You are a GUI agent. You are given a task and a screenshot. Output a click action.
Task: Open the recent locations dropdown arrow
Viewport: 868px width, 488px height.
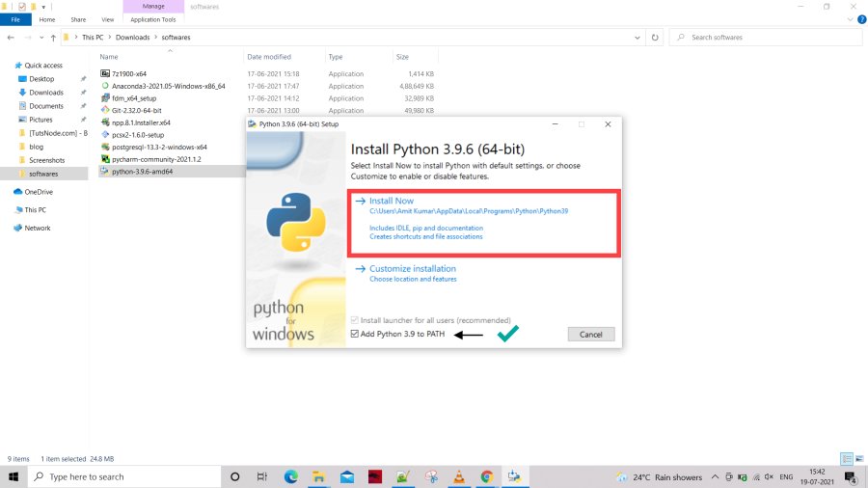point(41,38)
